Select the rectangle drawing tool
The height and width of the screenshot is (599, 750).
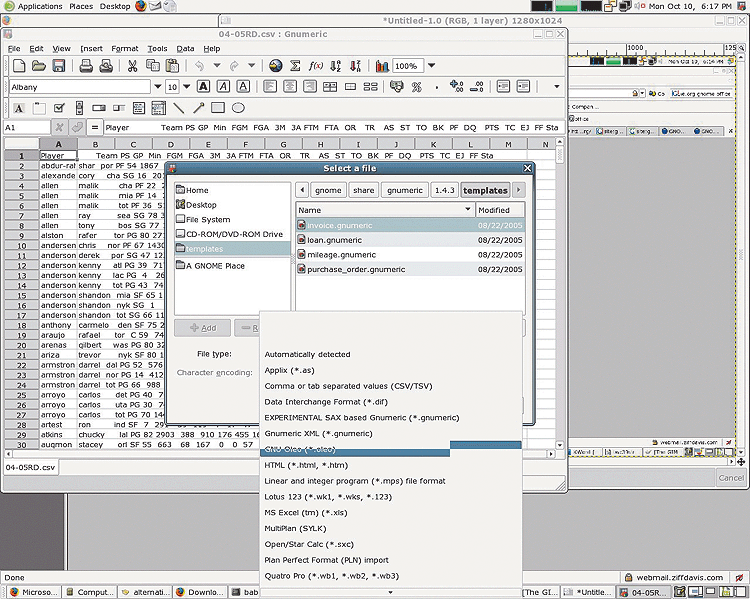coord(218,108)
